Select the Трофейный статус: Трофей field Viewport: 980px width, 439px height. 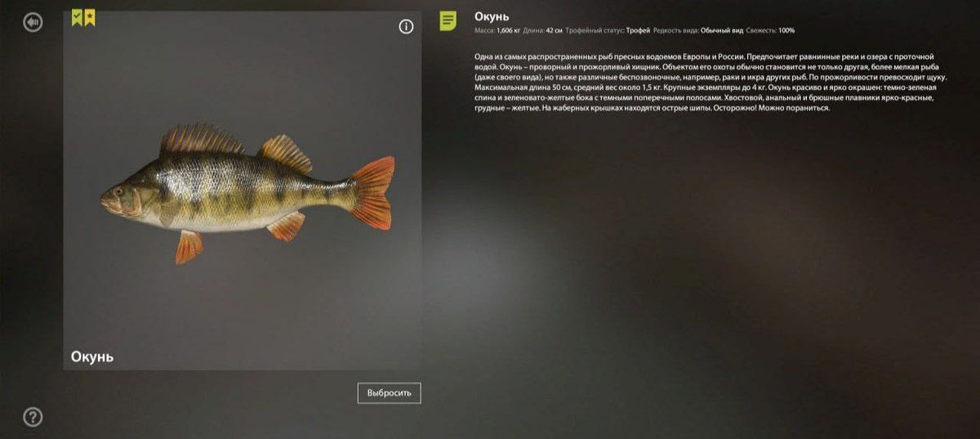coord(608,30)
